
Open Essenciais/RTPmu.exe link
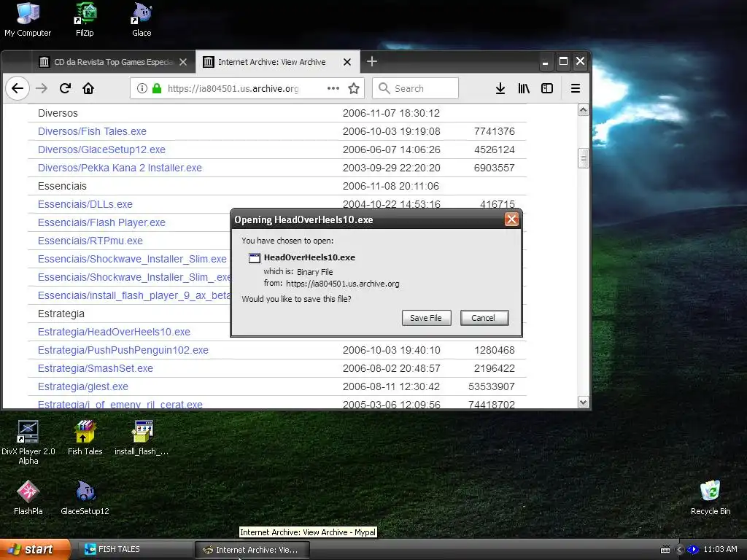[x=90, y=241]
